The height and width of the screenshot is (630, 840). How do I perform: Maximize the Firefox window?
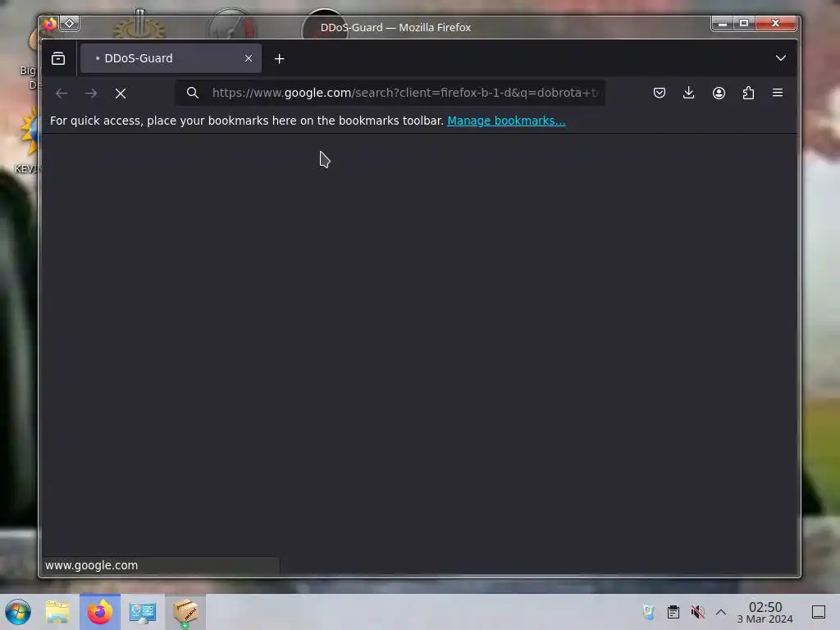pos(743,23)
